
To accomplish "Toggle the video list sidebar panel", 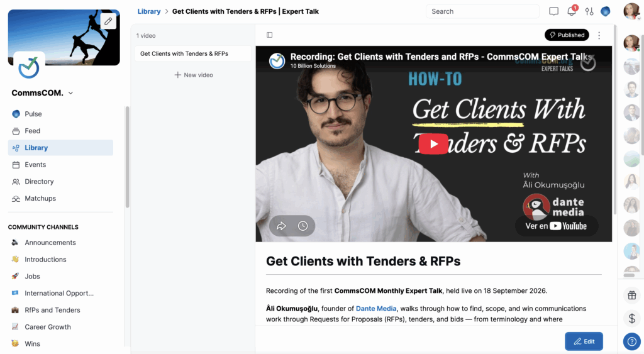I will pos(269,35).
